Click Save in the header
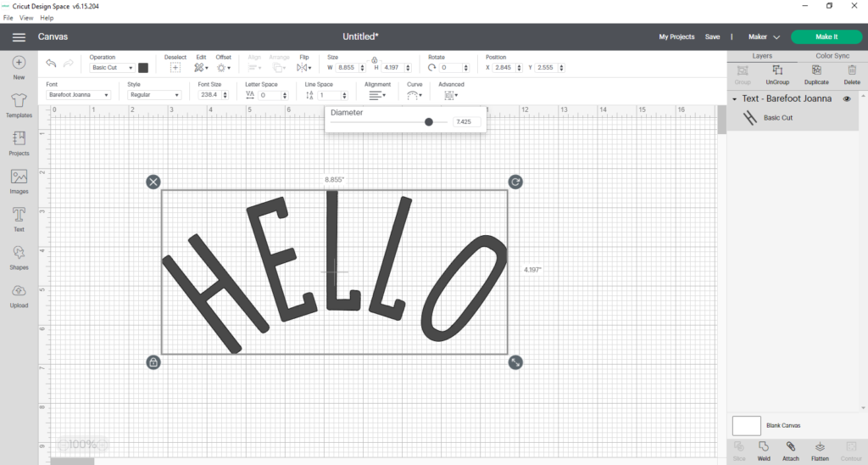 point(712,37)
